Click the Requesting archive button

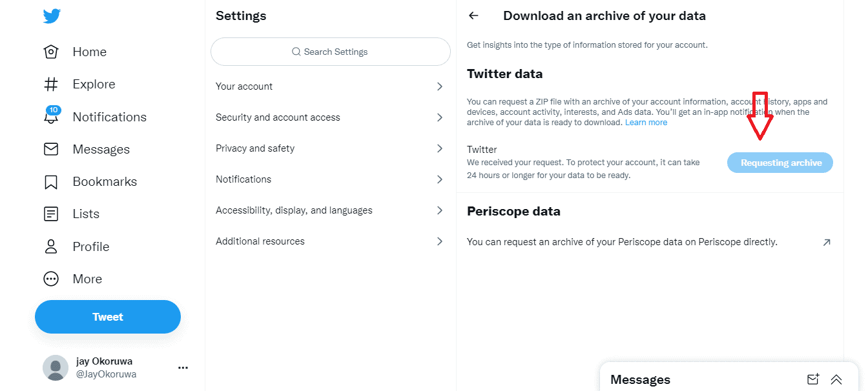tap(780, 163)
